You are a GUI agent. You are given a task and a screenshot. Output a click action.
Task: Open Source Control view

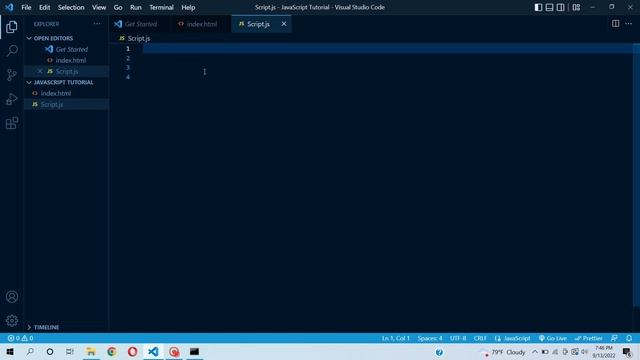pyautogui.click(x=12, y=75)
